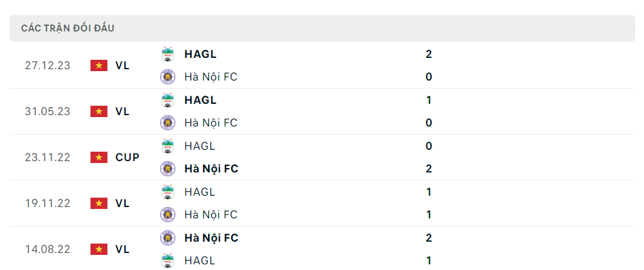
Task: Click HAGL logo in 14.08.22 match
Action: [167, 261]
